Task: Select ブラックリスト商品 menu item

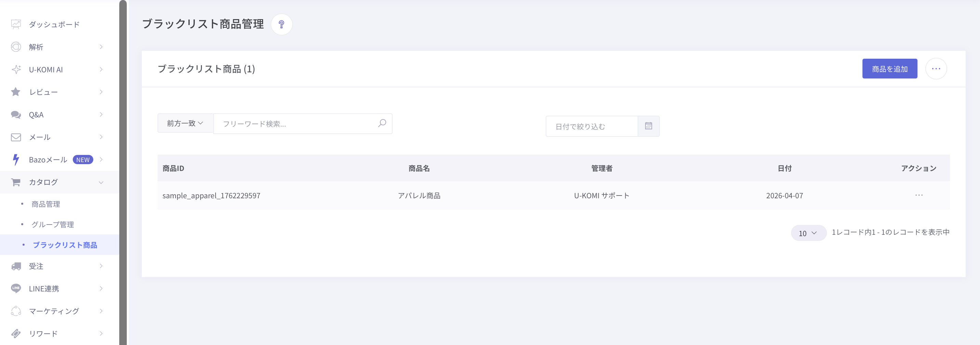Action: 65,245
